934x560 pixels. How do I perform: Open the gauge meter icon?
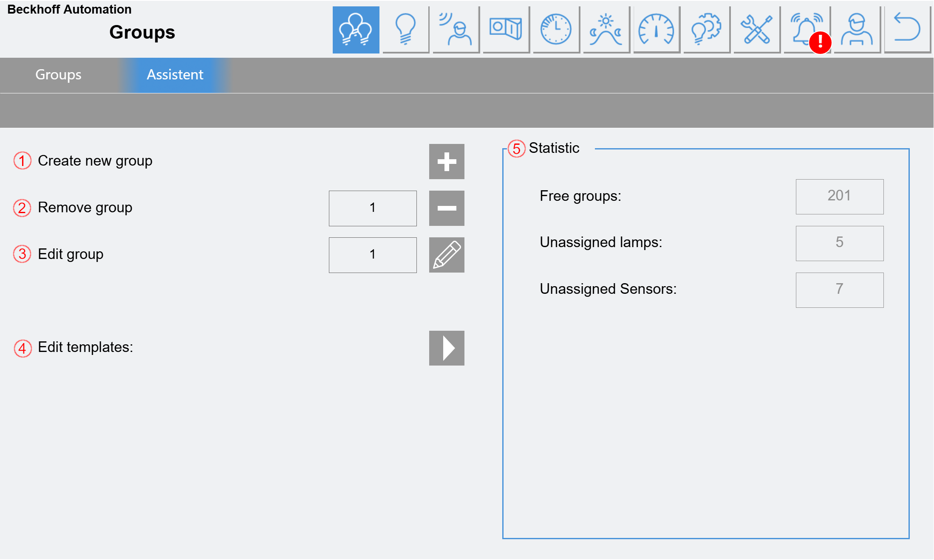657,30
